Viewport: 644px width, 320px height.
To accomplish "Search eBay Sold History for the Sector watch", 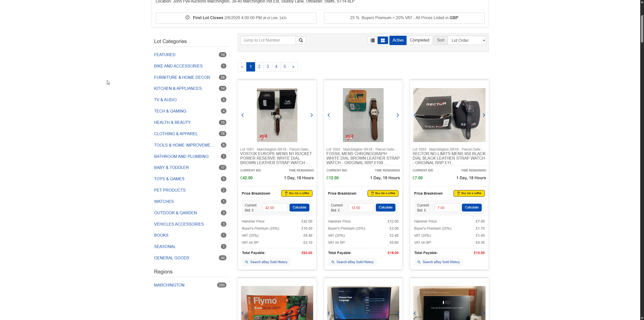I will pyautogui.click(x=438, y=262).
